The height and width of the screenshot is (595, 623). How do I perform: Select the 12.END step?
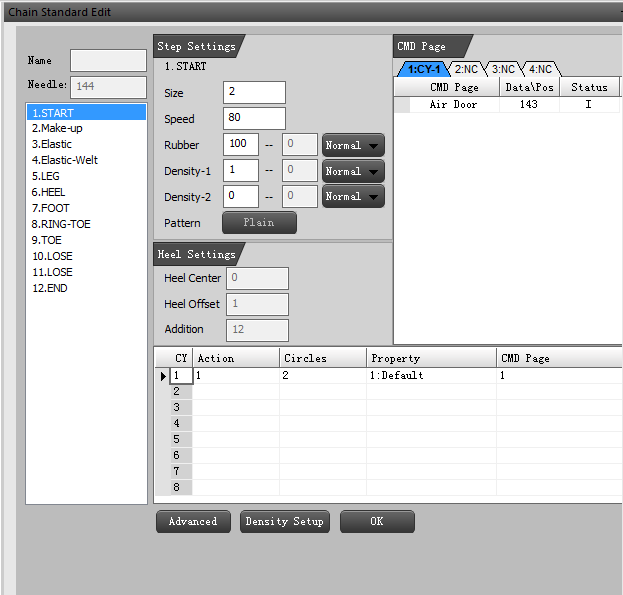(86, 288)
